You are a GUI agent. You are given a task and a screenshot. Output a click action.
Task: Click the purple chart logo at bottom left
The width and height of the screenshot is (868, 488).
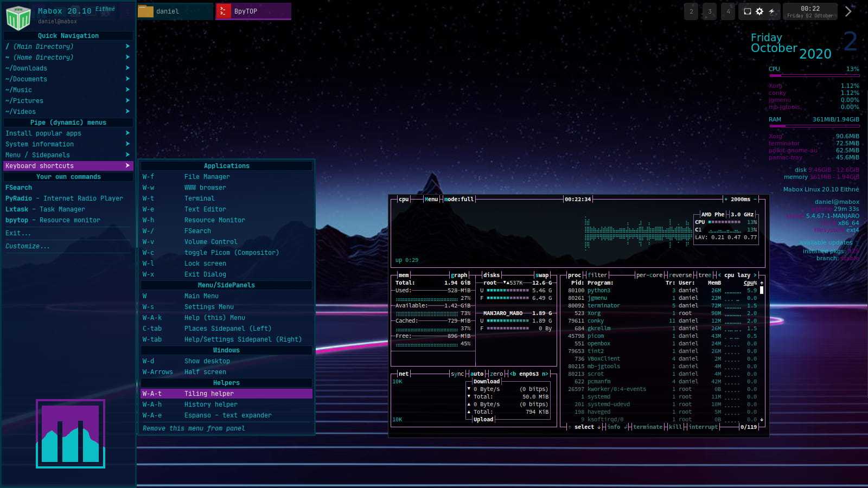point(69,435)
